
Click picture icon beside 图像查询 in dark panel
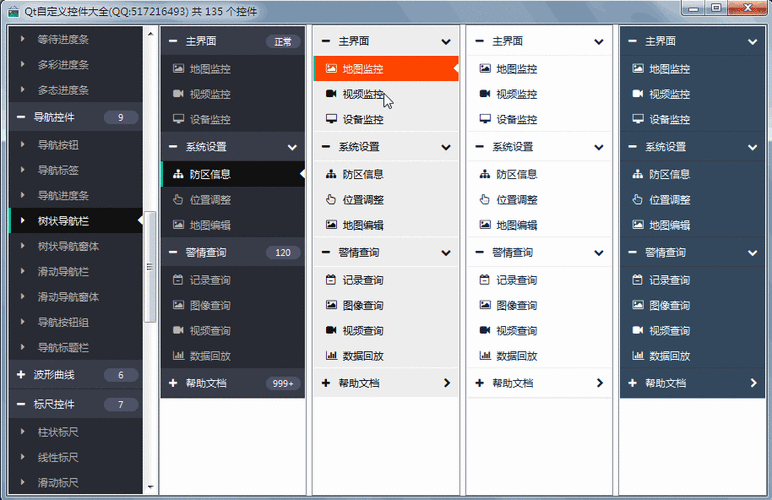coord(178,305)
